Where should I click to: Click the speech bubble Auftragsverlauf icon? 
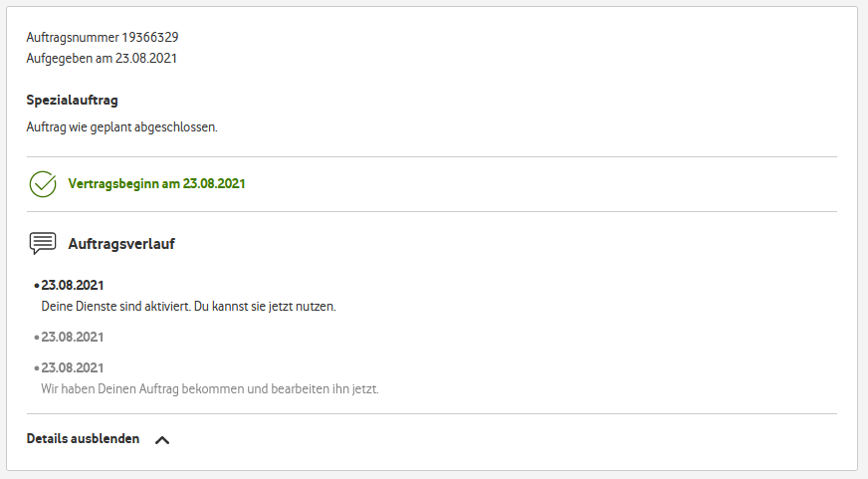[43, 243]
